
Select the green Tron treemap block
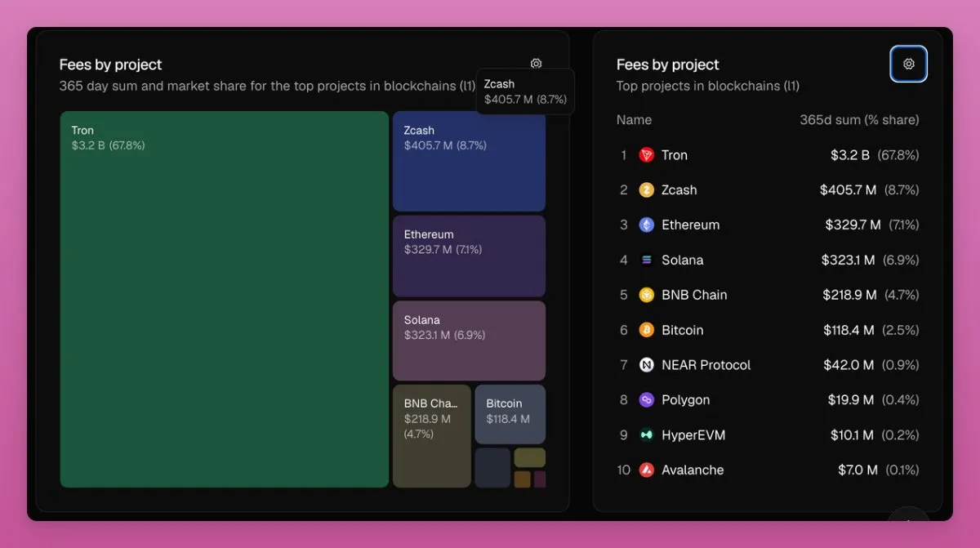pyautogui.click(x=225, y=300)
